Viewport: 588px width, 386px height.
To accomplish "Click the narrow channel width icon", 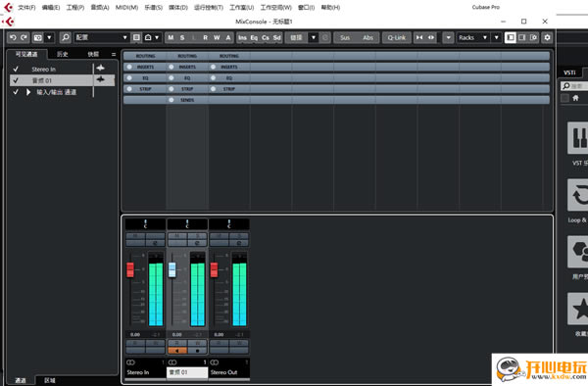I will click(x=419, y=37).
